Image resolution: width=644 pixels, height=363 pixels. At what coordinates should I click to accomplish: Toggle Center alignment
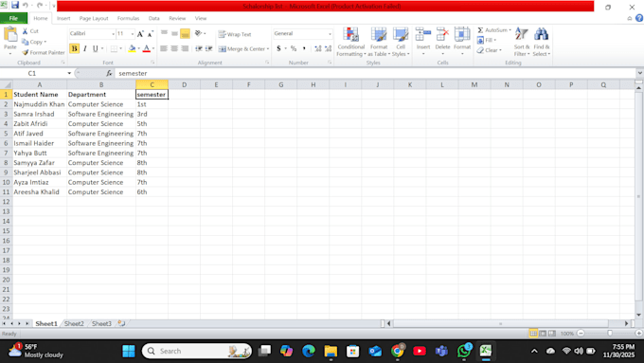174,48
